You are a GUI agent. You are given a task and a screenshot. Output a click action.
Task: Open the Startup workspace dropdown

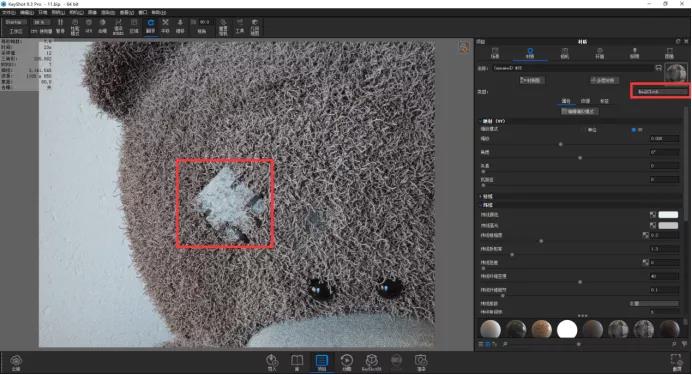[15, 22]
